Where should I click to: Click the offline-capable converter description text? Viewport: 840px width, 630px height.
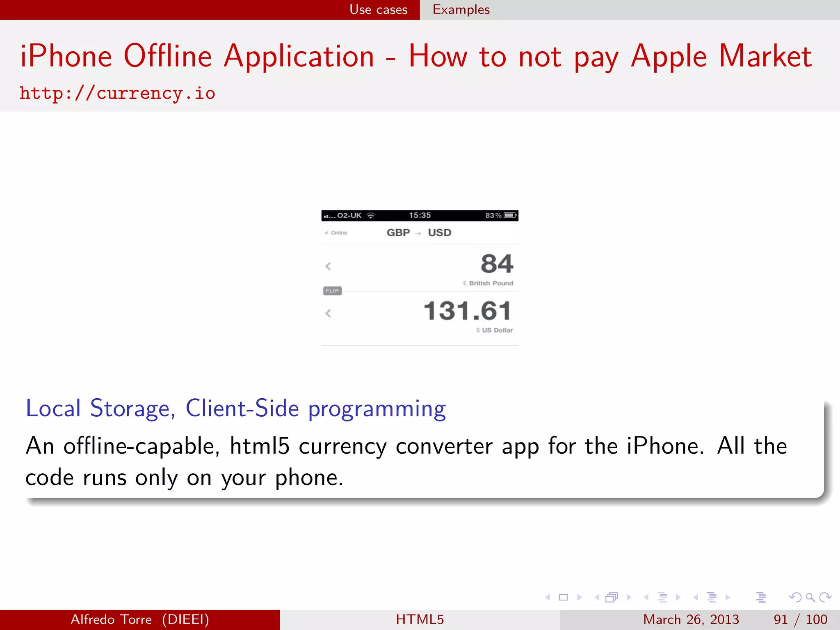406,461
